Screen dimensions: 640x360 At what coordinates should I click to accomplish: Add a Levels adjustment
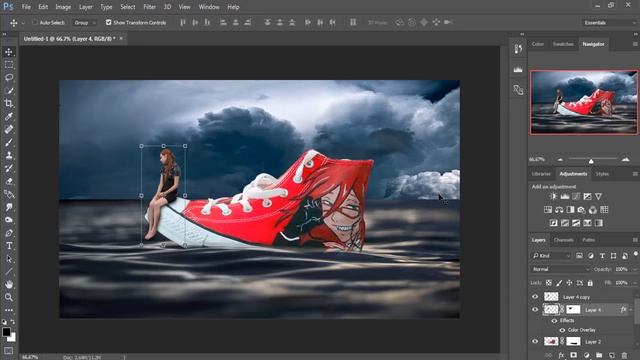point(564,196)
